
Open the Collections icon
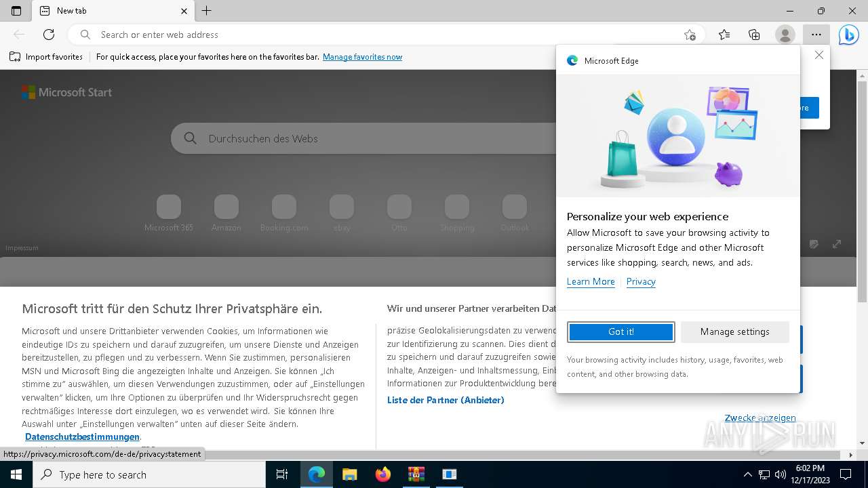pyautogui.click(x=754, y=35)
